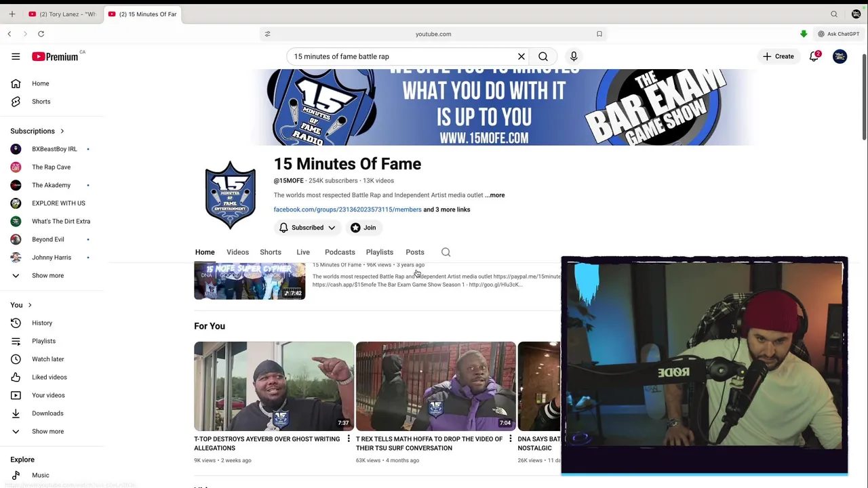Click the youtube.com address bar

point(433,34)
